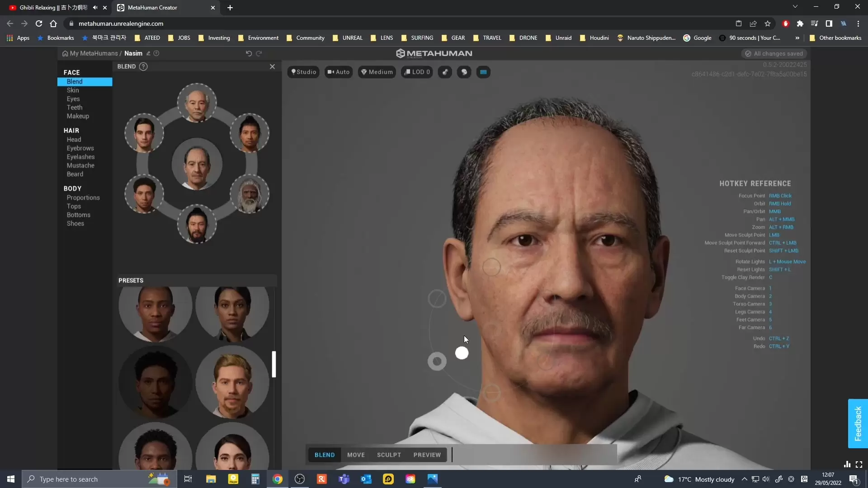
Task: Expand the Medium quality dropdown
Action: pos(377,72)
